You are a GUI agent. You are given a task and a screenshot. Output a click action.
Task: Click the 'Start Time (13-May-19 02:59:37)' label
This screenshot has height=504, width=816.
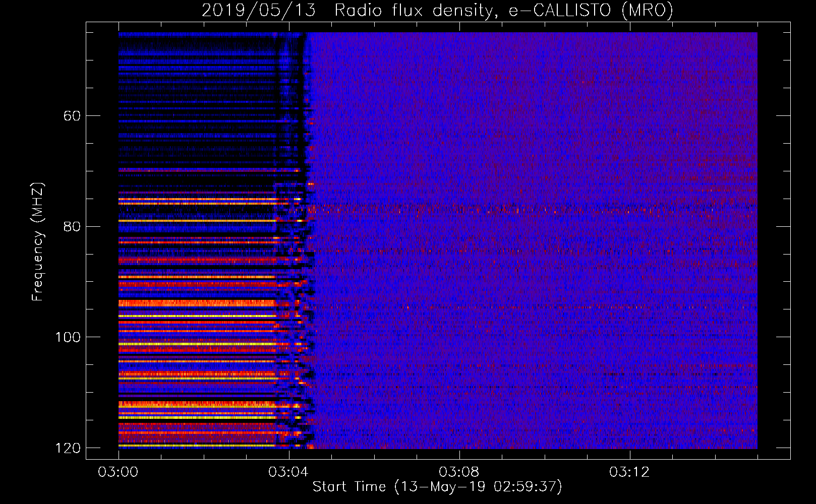coord(437,487)
